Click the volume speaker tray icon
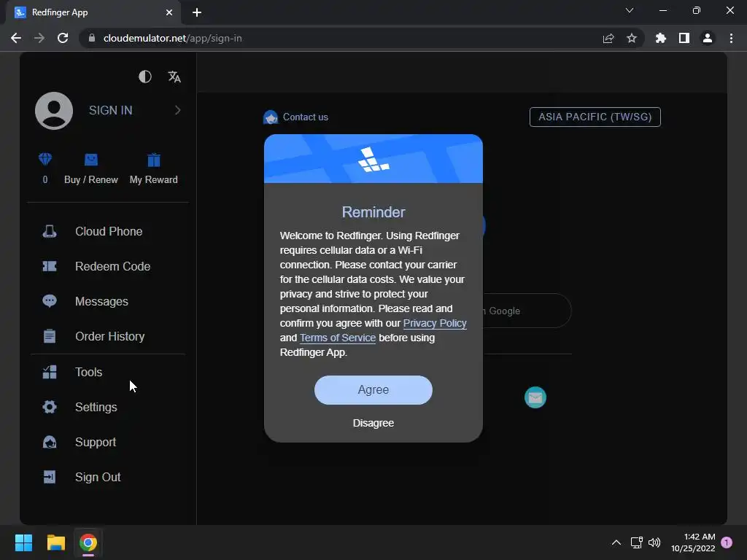 [654, 542]
